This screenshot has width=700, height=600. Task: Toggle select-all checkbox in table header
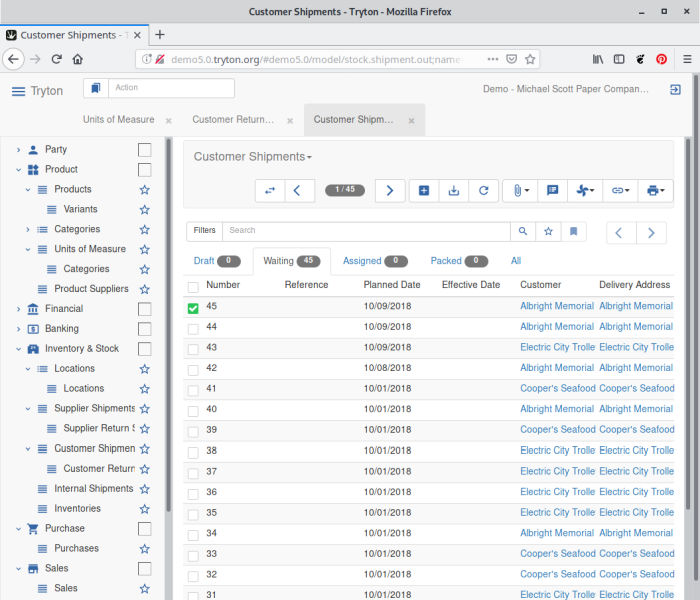193,287
